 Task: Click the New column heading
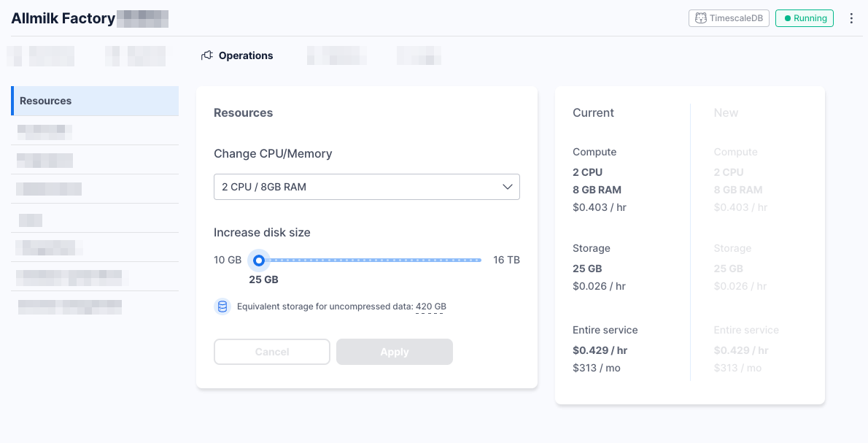pos(726,113)
